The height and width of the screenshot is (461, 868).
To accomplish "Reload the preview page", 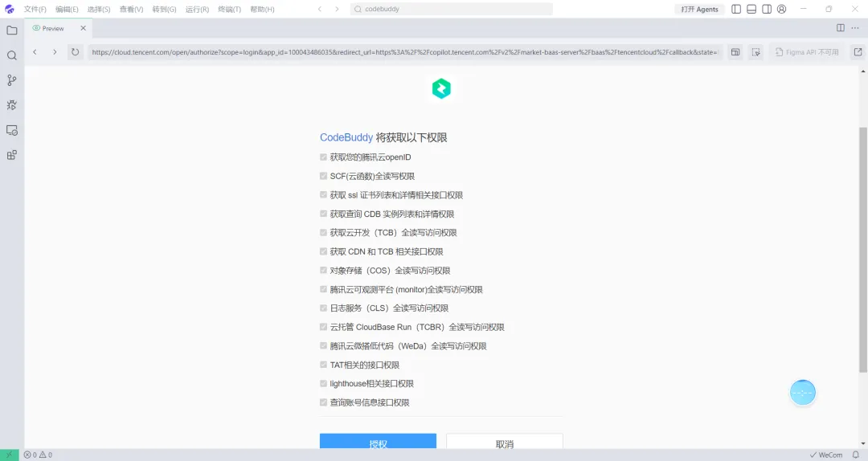I will coord(75,52).
